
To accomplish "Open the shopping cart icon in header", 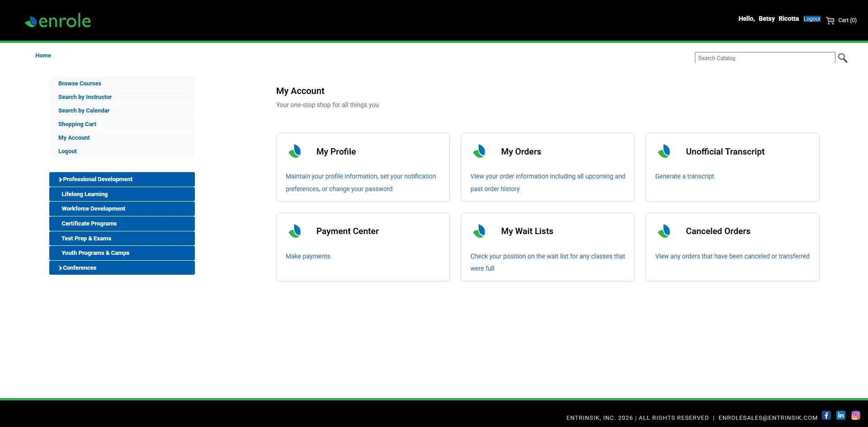I will pyautogui.click(x=830, y=20).
